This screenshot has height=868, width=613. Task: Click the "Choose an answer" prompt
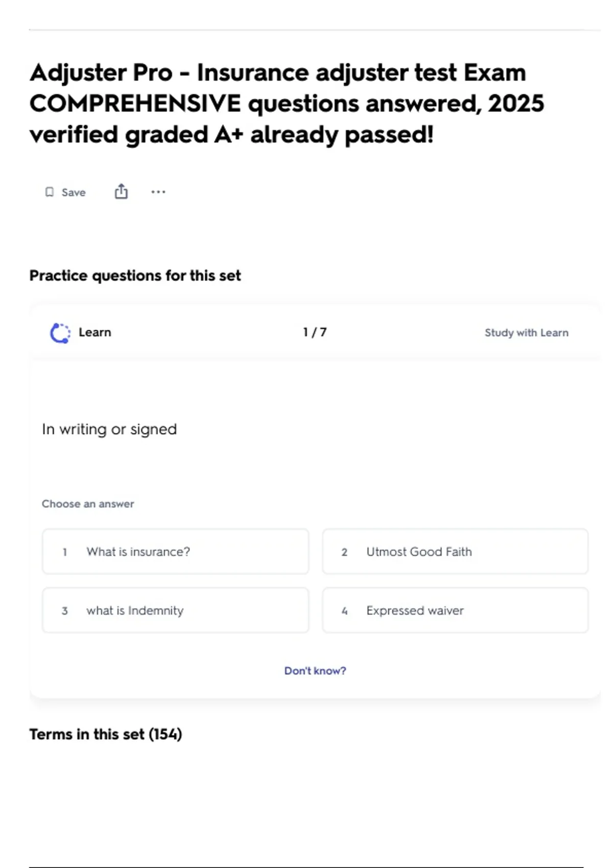pos(88,504)
